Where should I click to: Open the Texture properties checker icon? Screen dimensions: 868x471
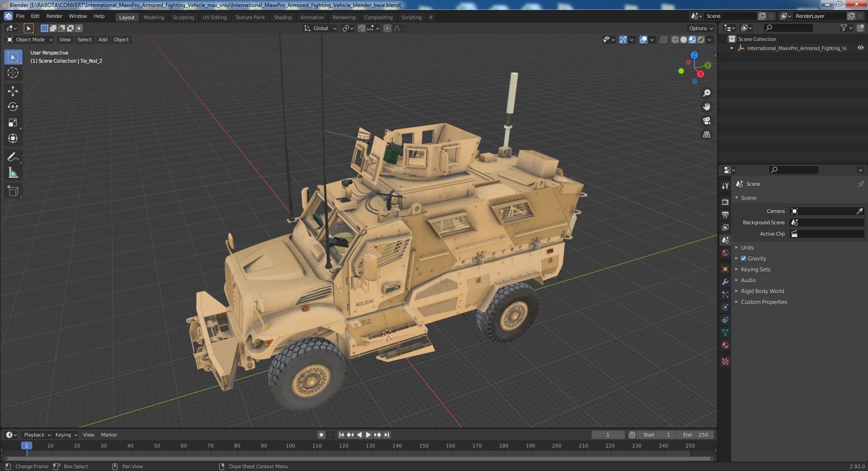pos(725,362)
